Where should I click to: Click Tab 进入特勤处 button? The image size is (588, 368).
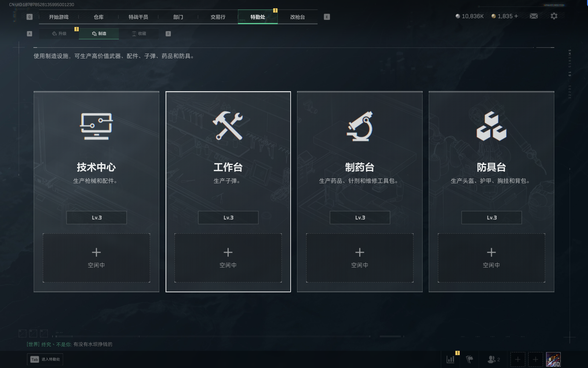pyautogui.click(x=45, y=359)
